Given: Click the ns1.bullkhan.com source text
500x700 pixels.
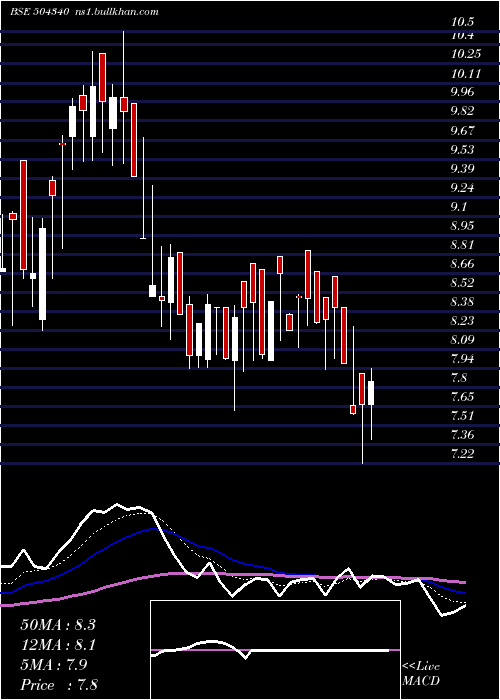Looking at the screenshot, I should click(x=115, y=11).
